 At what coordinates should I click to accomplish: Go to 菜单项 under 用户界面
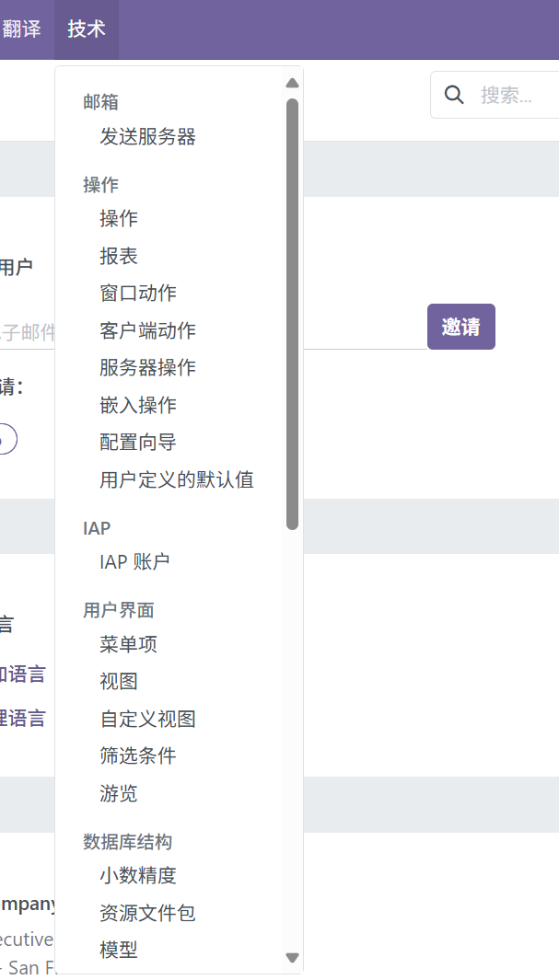coord(128,644)
